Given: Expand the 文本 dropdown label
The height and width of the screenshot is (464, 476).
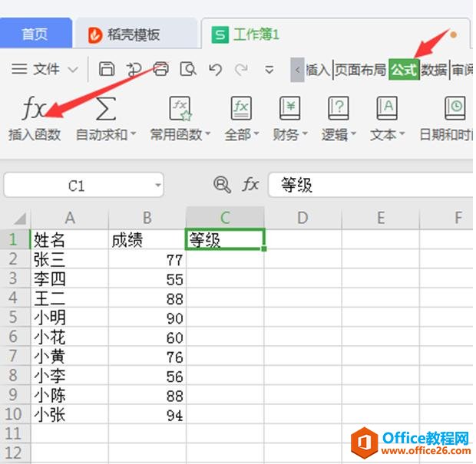Looking at the screenshot, I should pyautogui.click(x=388, y=135).
